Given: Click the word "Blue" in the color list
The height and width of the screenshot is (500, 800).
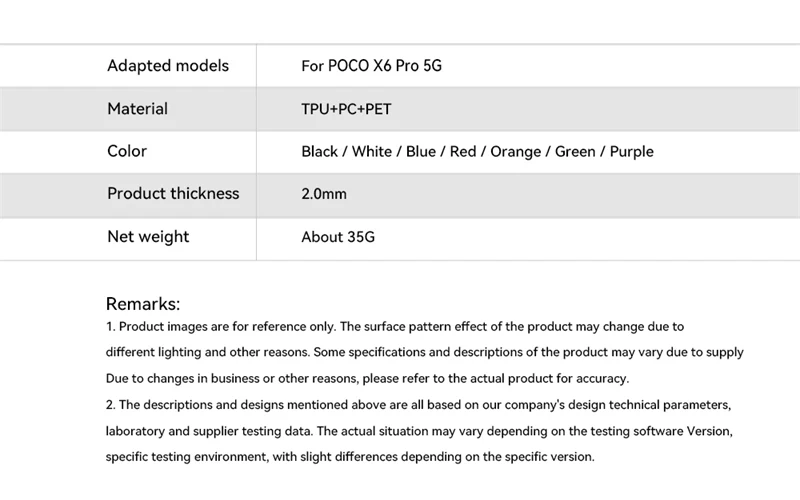Looking at the screenshot, I should tap(422, 152).
